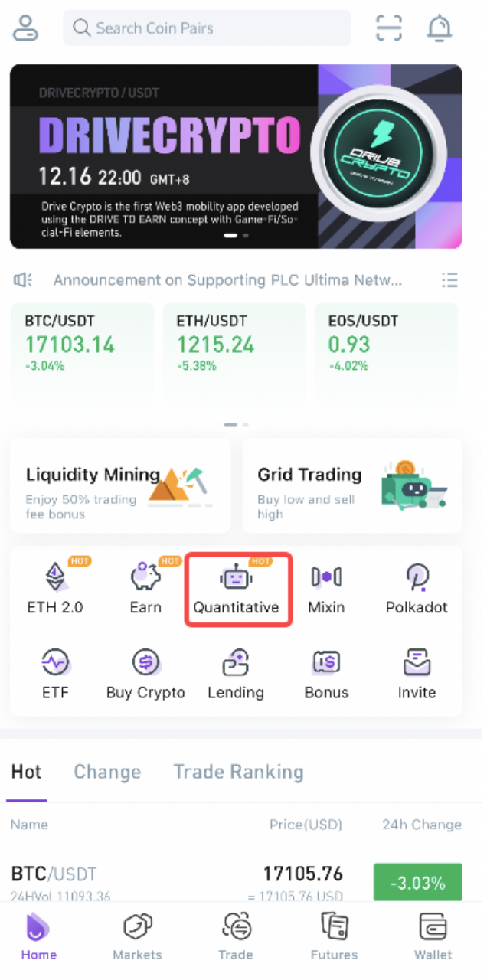Open the Buy Crypto icon

coord(145,663)
